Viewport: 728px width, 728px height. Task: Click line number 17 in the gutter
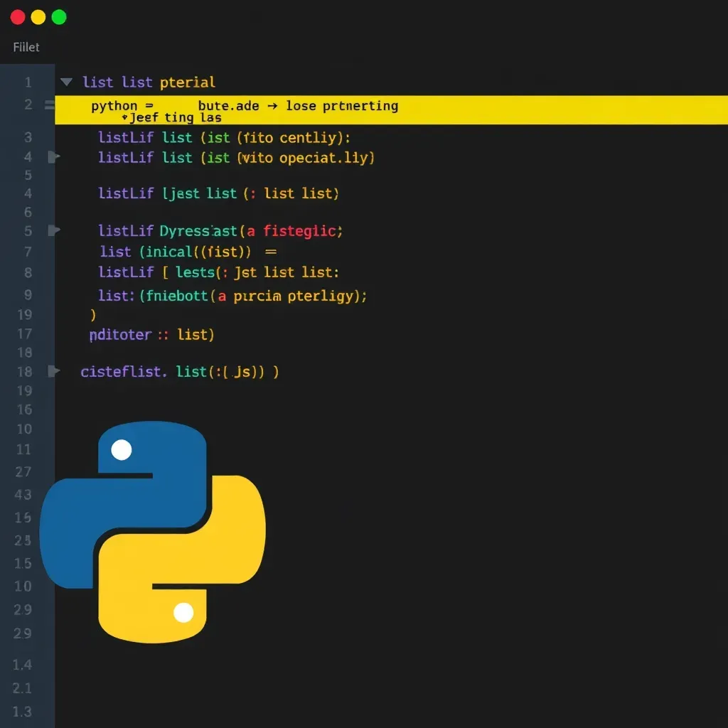25,334
